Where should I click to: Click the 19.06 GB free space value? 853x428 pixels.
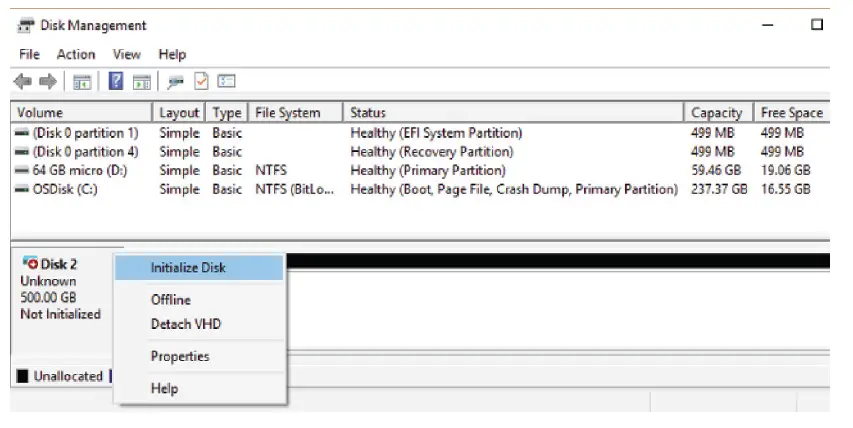pyautogui.click(x=786, y=170)
